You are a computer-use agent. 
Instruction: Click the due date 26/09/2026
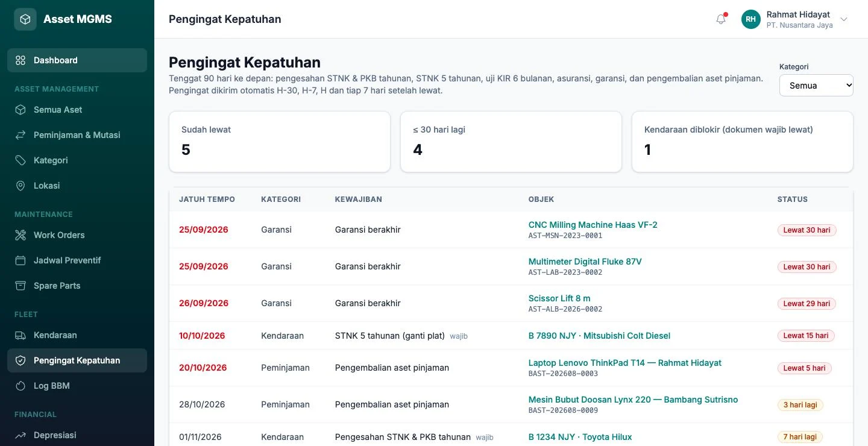204,303
